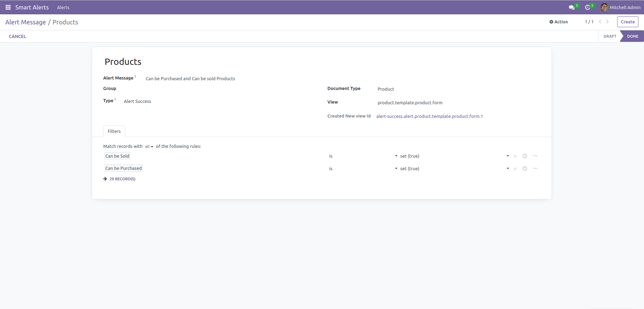Go to previous record arrow

[600, 22]
